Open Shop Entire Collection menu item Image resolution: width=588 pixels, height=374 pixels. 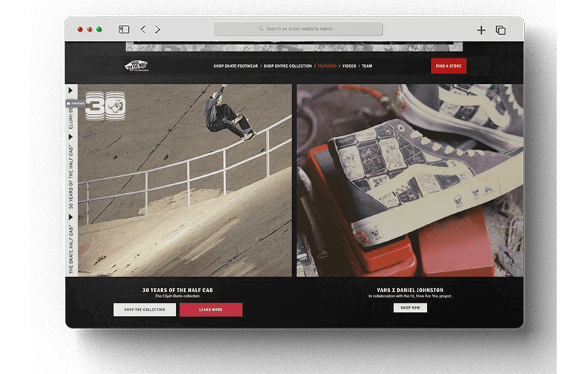(x=288, y=66)
